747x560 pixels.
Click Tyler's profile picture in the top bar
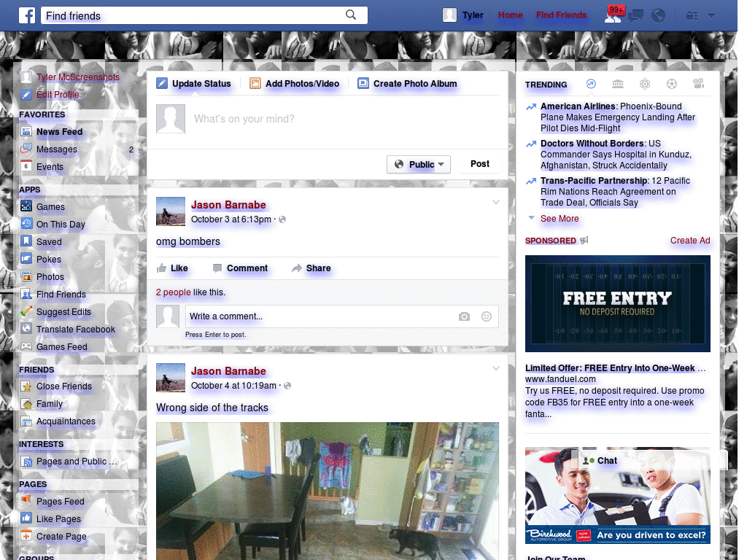(x=449, y=15)
